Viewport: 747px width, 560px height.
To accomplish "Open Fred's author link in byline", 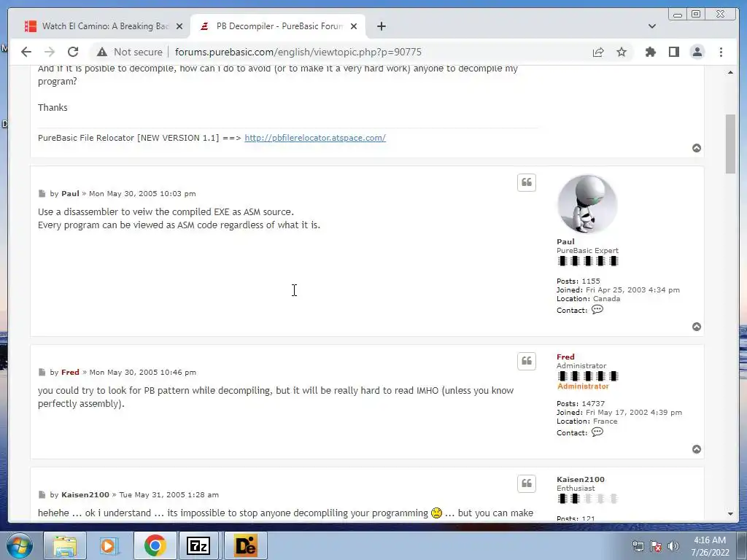I will coord(70,372).
